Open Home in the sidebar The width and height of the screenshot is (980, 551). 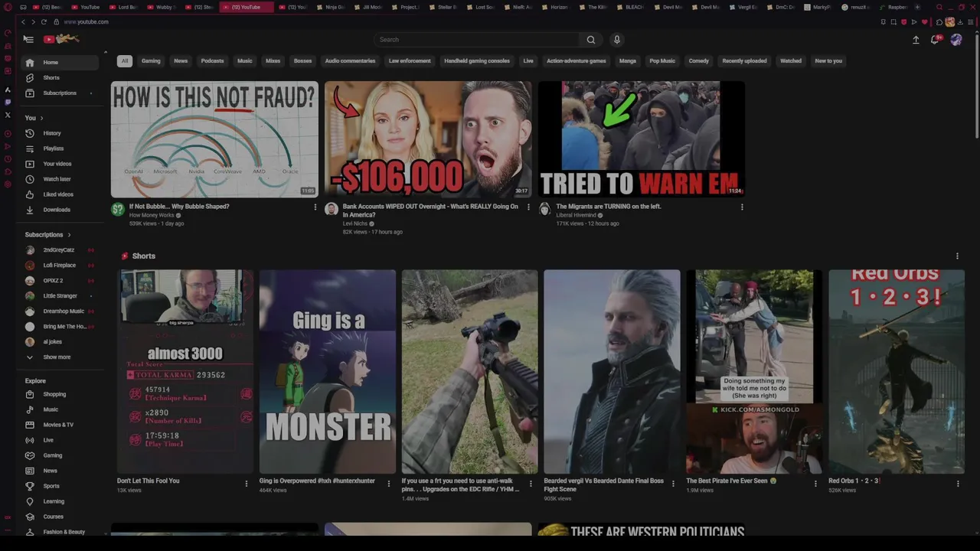coord(61,62)
